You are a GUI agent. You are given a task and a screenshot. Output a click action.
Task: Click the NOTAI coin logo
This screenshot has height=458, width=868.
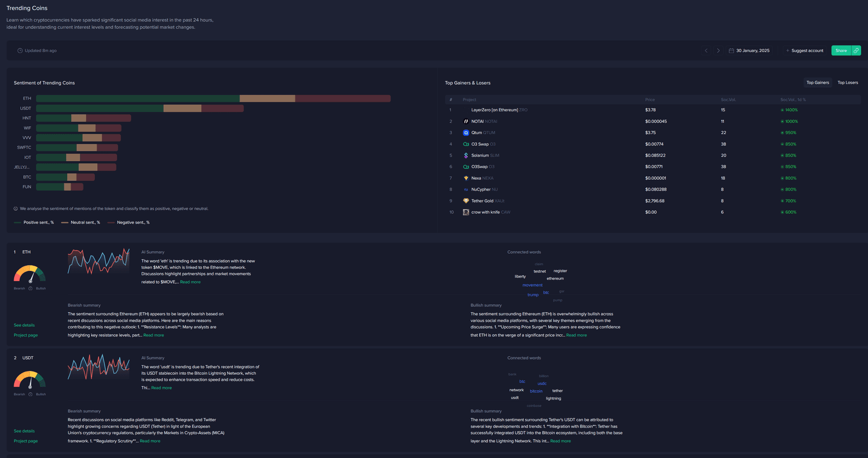(x=466, y=122)
